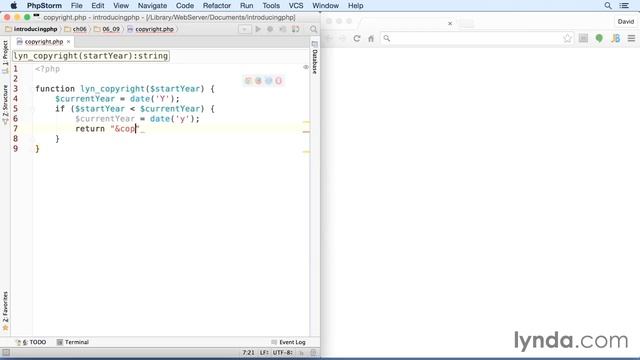Click the stripe marker near line 9

tap(306, 152)
